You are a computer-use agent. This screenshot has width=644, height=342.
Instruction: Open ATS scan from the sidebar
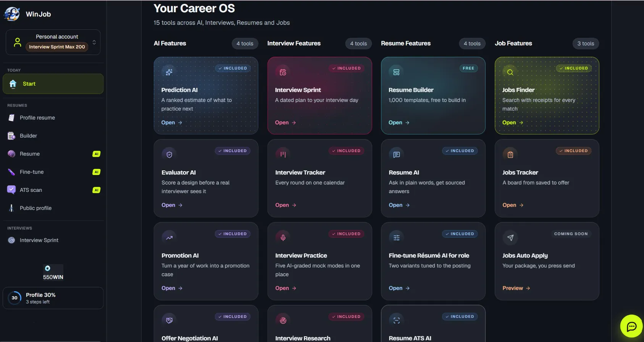tap(53, 190)
